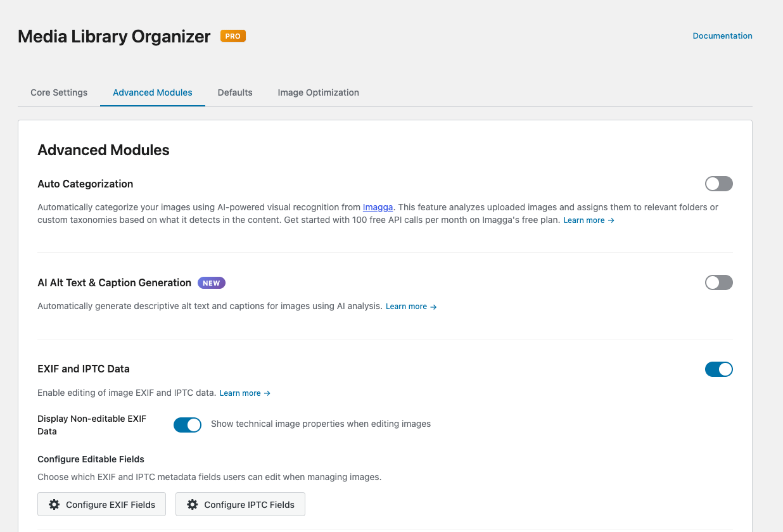Disable the EXIF and IPTC Data toggle
The width and height of the screenshot is (783, 532).
pos(718,369)
